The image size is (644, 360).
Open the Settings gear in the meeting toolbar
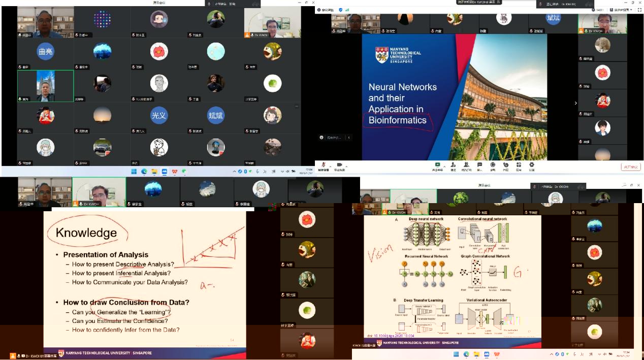coord(532,167)
